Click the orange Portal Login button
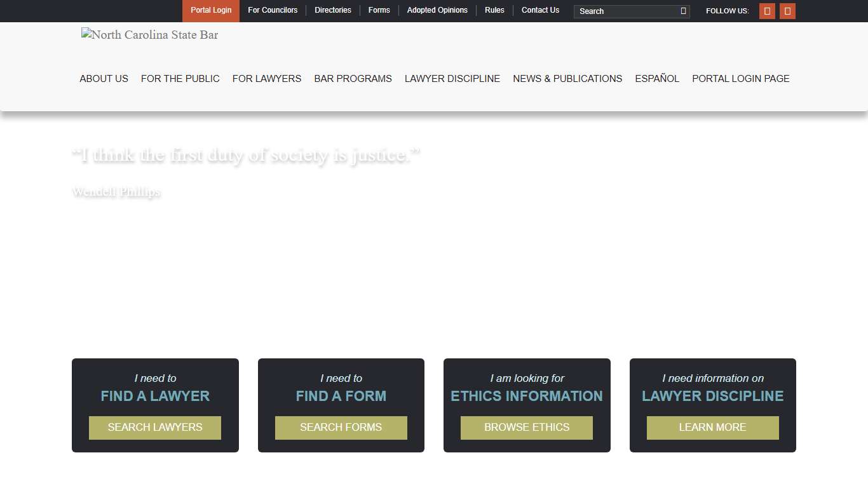 click(211, 11)
